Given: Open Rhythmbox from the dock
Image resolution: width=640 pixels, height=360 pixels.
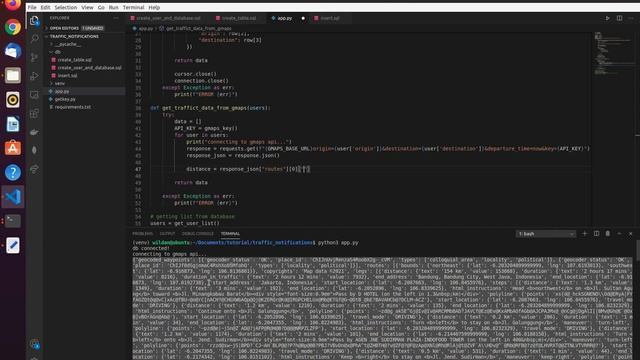Looking at the screenshot, I should tap(13, 100).
